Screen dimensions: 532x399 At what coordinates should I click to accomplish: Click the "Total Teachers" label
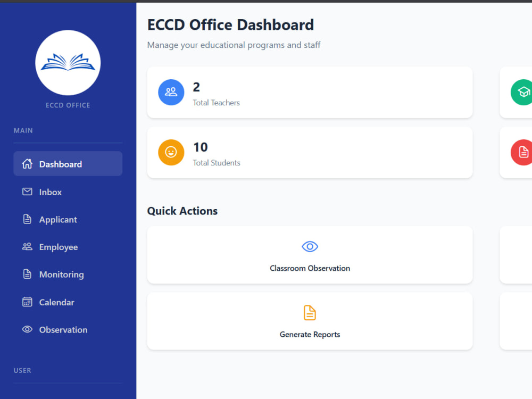point(216,103)
